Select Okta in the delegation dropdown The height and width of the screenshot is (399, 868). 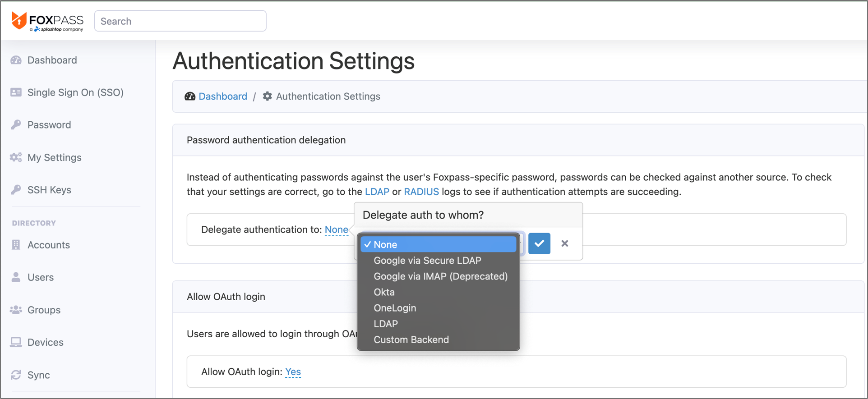pyautogui.click(x=439, y=292)
